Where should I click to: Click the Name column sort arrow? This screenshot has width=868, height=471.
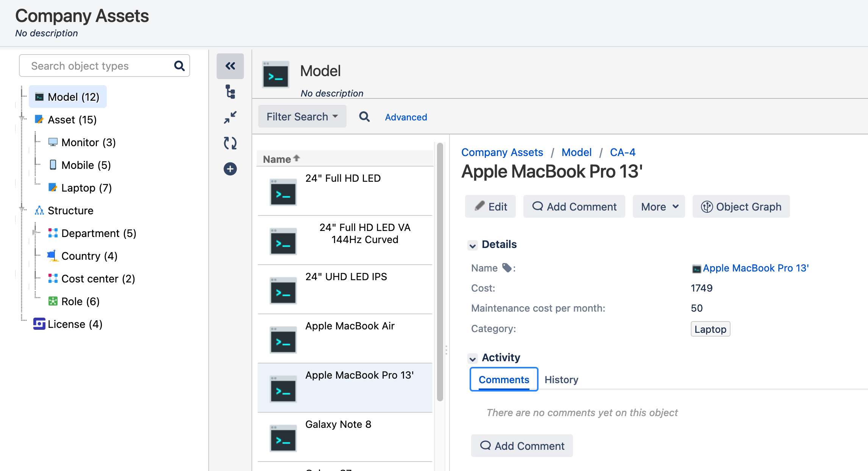click(x=297, y=158)
